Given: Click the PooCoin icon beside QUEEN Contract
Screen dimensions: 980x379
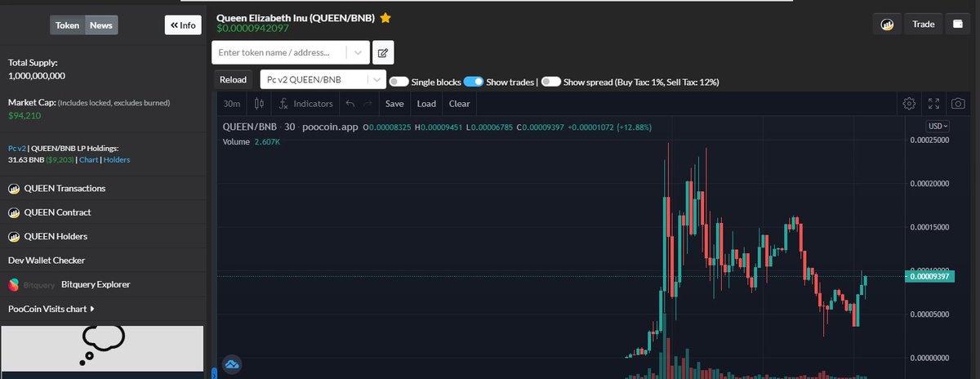Looking at the screenshot, I should (14, 212).
